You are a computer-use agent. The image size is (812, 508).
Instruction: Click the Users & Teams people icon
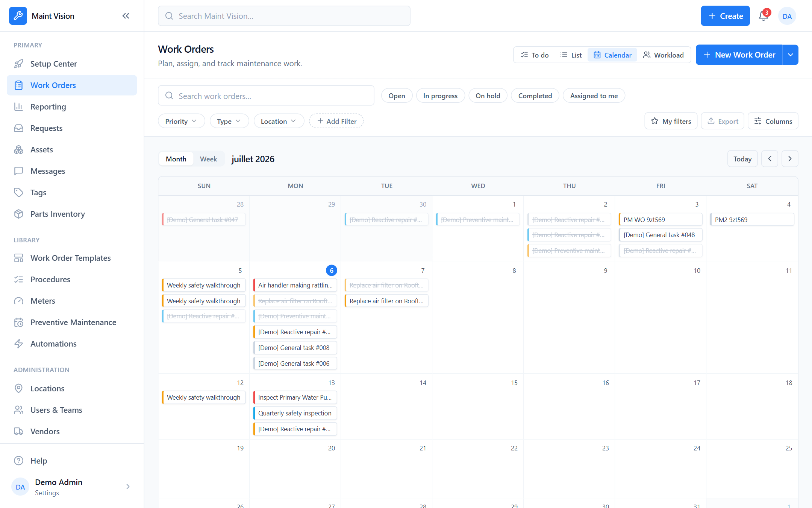[19, 410]
